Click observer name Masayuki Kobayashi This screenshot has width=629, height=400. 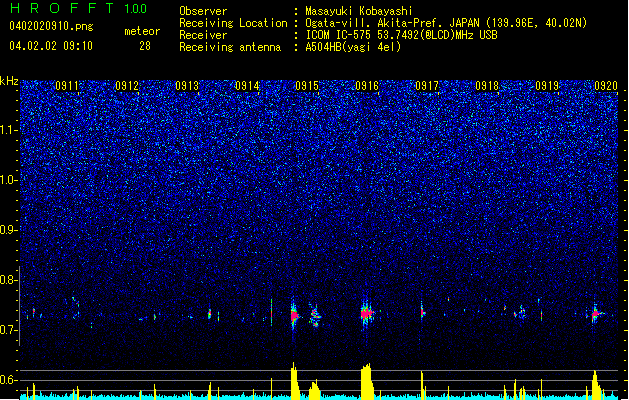click(x=359, y=11)
